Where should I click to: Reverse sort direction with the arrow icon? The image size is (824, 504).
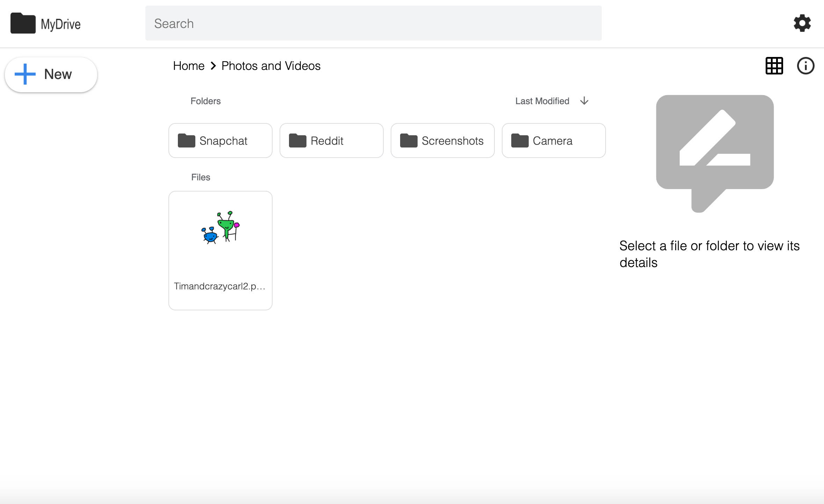point(584,101)
